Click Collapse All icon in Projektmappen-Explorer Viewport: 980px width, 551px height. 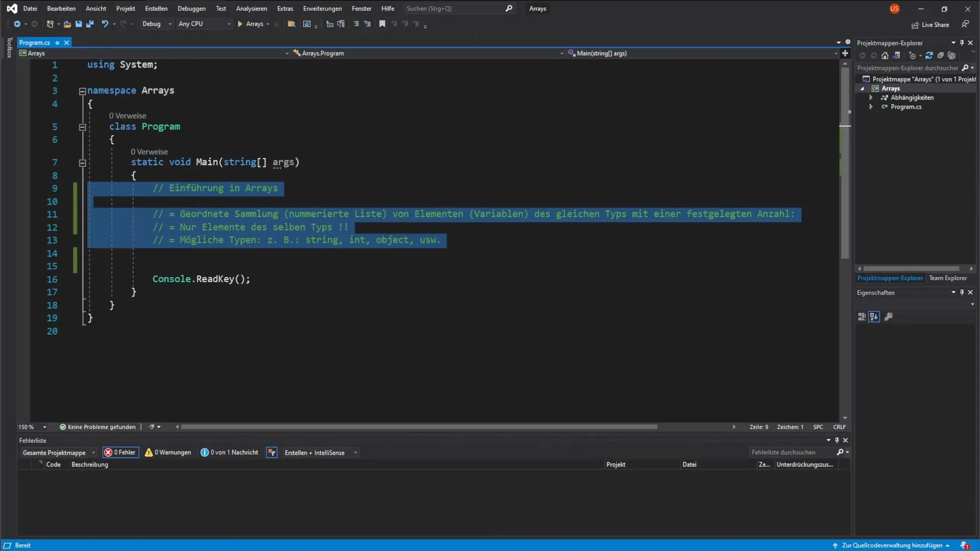coord(940,56)
